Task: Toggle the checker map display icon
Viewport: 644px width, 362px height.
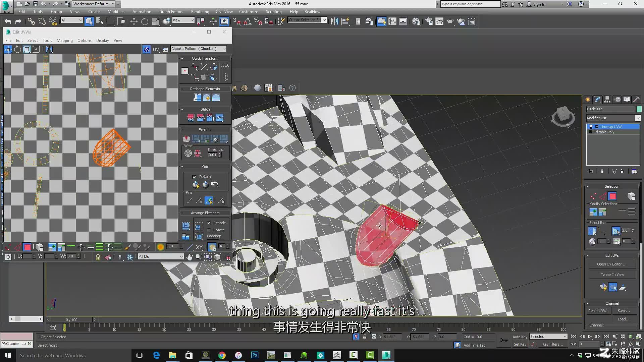Action: tap(147, 49)
